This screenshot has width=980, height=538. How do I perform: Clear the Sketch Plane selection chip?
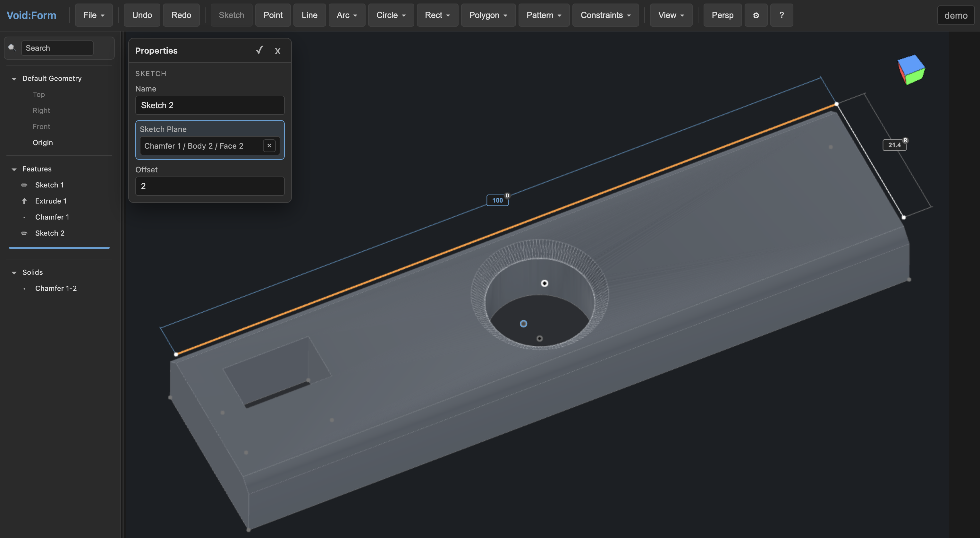[269, 145]
